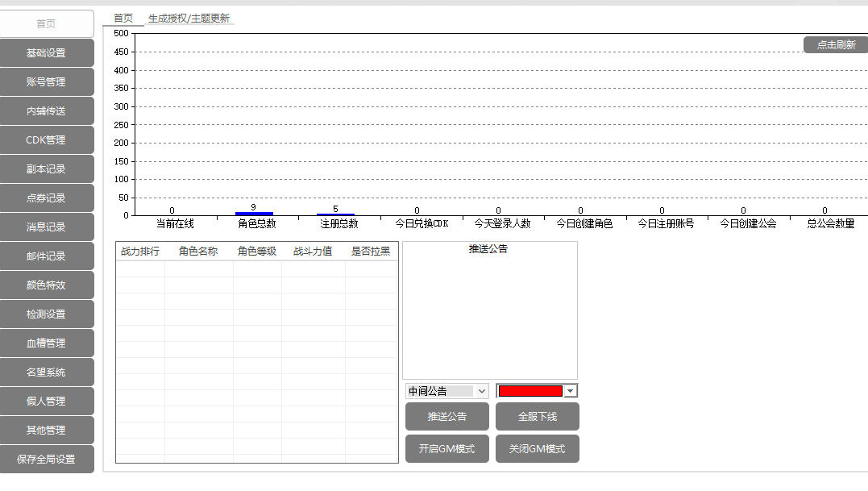The width and height of the screenshot is (868, 491).
Task: Click 保存全局设置 button
Action: click(x=47, y=460)
